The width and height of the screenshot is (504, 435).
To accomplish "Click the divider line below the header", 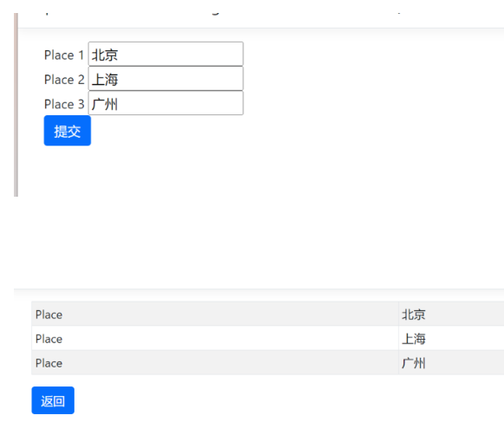I will click(x=261, y=28).
